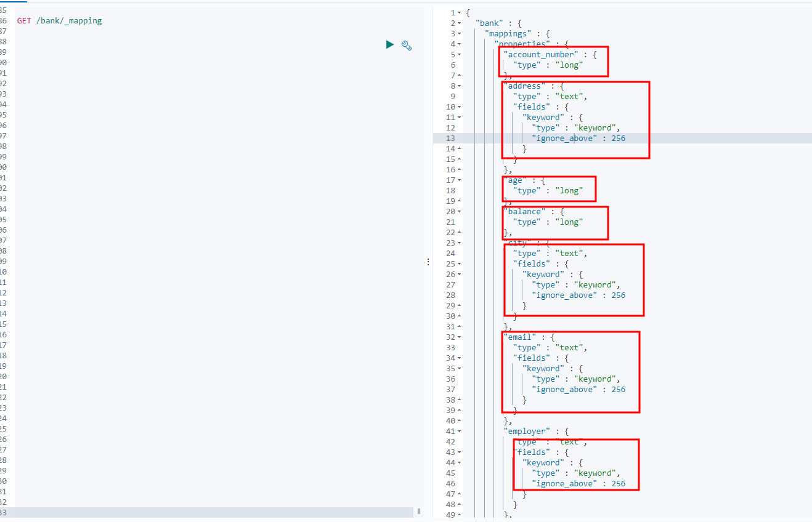This screenshot has height=522, width=812.
Task: Collapse the "mappings" object fold arrow
Action: click(x=459, y=34)
